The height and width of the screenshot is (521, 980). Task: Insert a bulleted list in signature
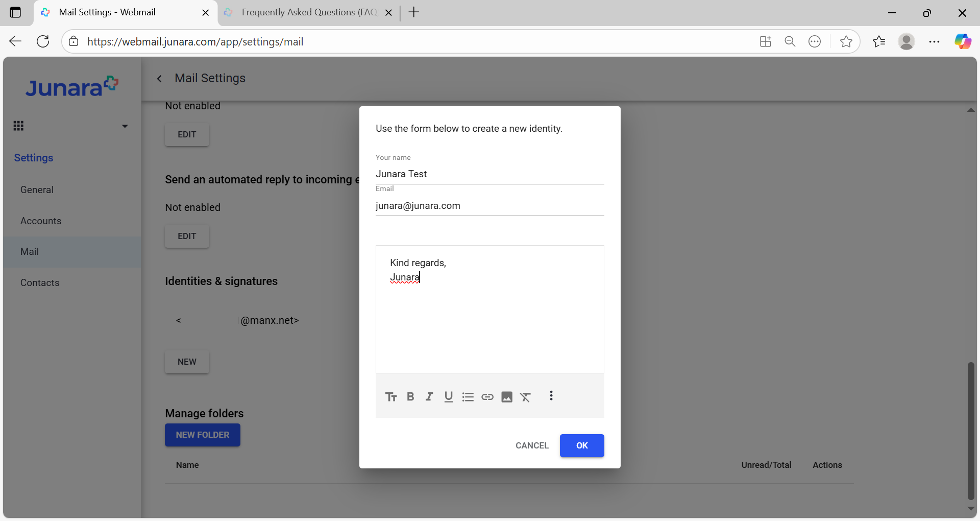click(468, 397)
